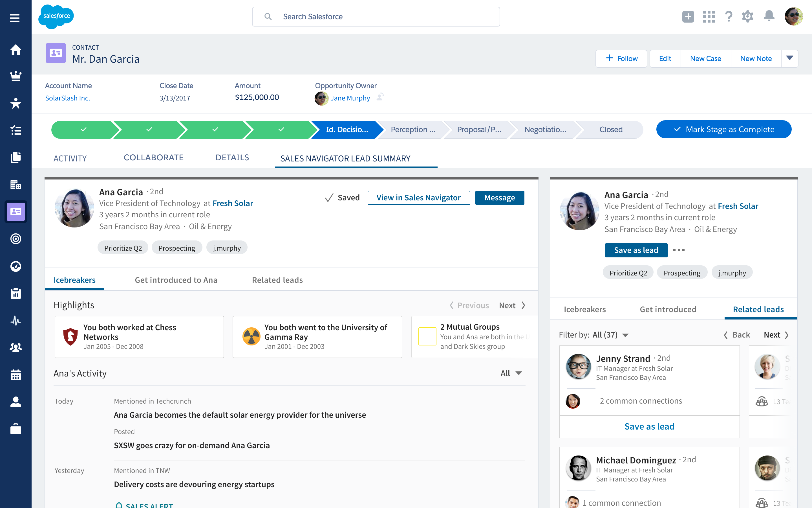
Task: Click the purple Contact record icon
Action: [56, 53]
